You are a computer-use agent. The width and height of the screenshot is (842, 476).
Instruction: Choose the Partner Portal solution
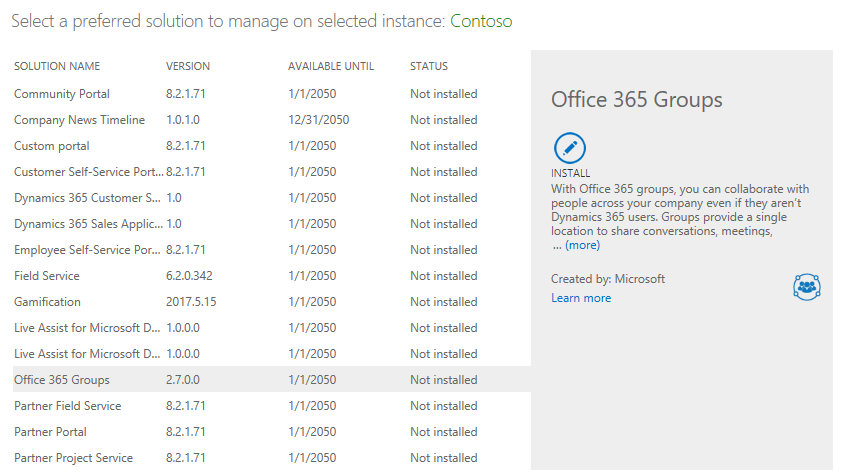(272, 432)
